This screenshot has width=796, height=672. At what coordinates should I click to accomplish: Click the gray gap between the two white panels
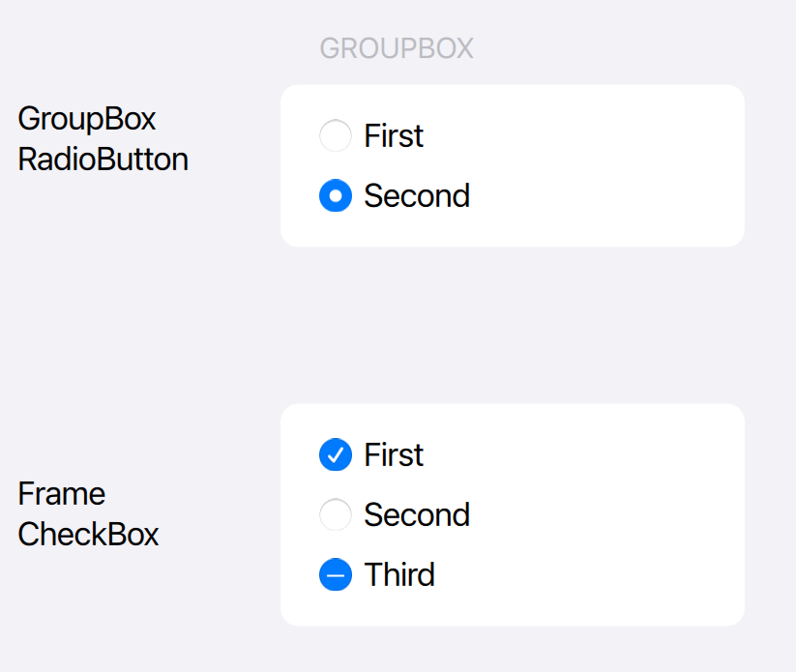click(x=513, y=325)
